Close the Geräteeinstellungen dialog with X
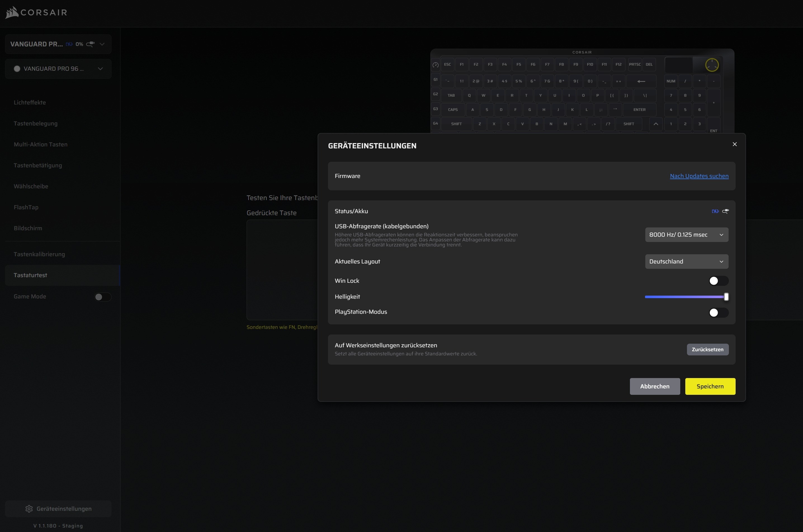This screenshot has width=803, height=532. (734, 144)
